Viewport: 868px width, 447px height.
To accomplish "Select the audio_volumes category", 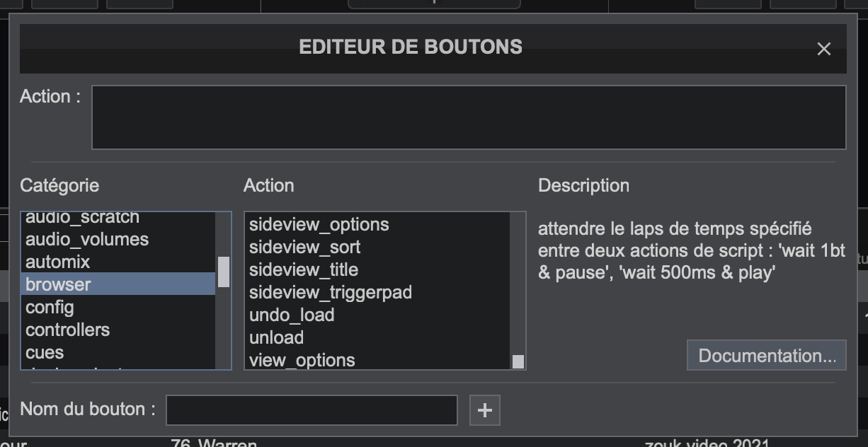I will 87,239.
